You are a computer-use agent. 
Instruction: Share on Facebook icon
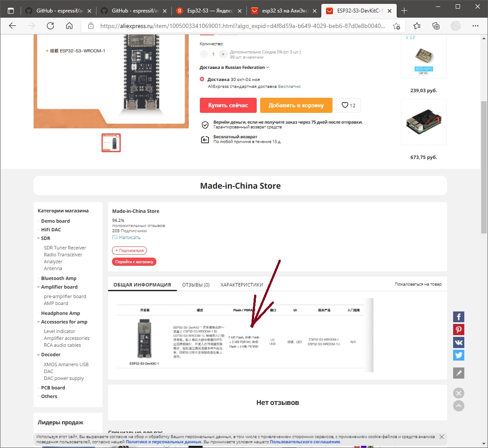458,317
